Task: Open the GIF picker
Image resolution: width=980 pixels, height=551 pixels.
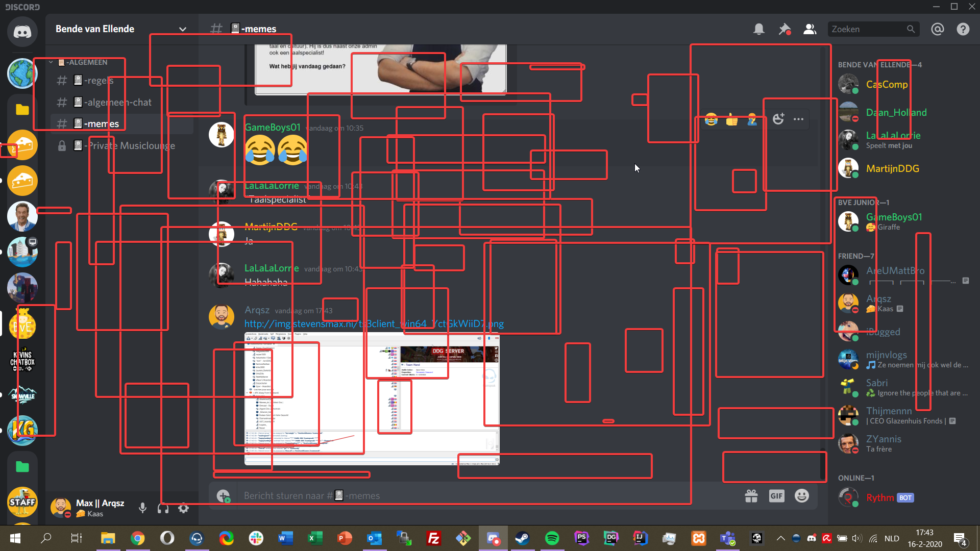Action: 776,496
